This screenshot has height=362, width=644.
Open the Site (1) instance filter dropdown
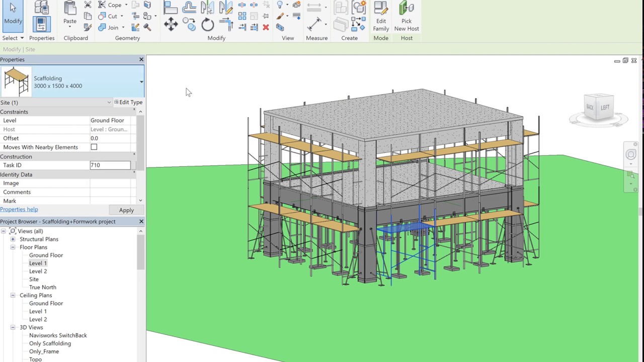pos(109,103)
